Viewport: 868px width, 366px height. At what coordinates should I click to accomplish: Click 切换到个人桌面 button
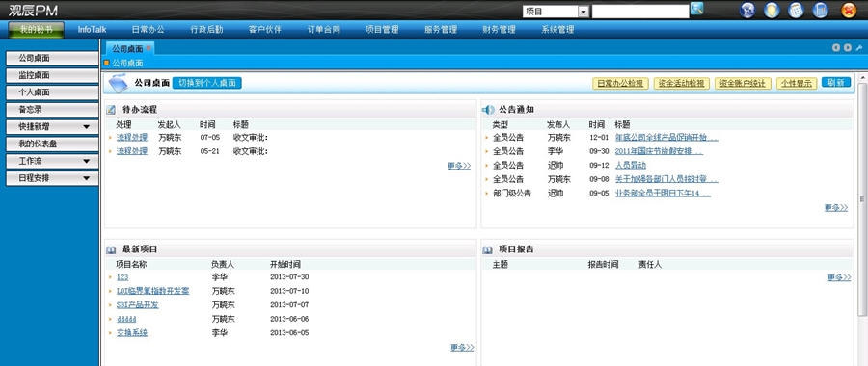(x=207, y=83)
